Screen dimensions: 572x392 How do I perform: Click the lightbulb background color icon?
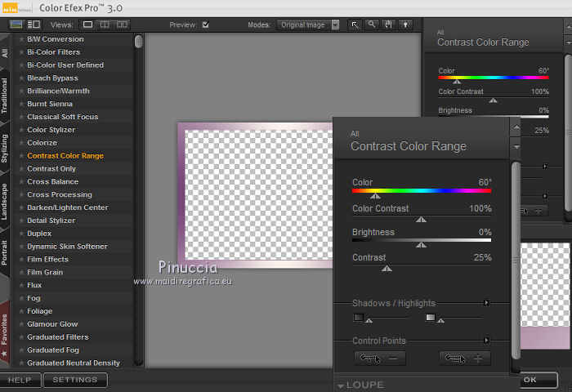click(x=405, y=24)
